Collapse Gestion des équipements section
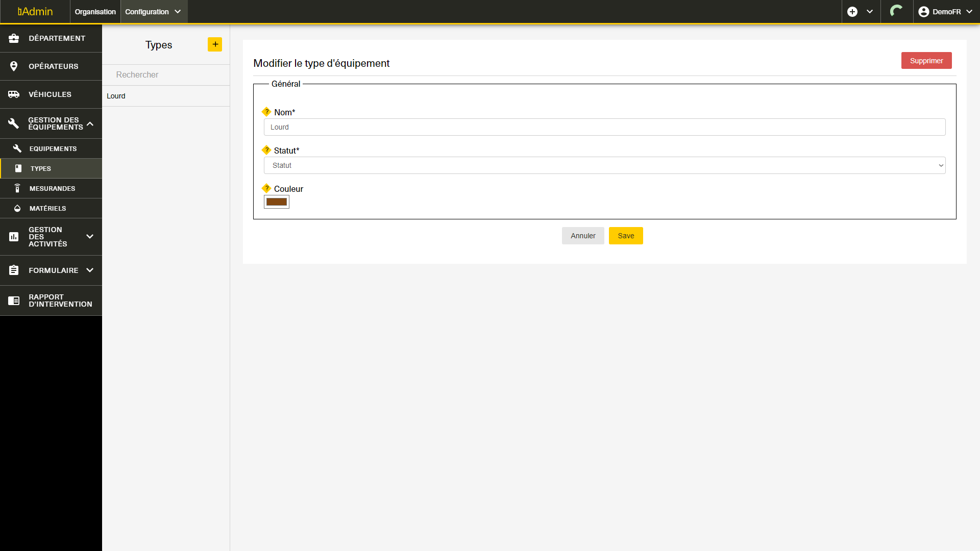Screen dimensions: 980x551 click(x=90, y=123)
